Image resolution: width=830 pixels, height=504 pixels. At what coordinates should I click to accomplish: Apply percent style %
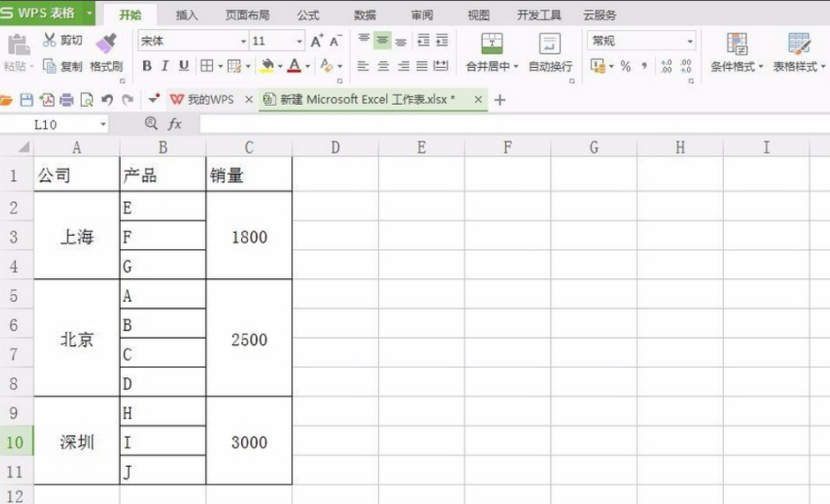pyautogui.click(x=626, y=66)
